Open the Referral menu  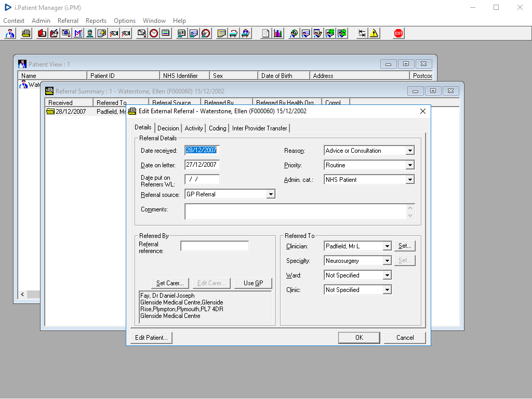(x=68, y=21)
